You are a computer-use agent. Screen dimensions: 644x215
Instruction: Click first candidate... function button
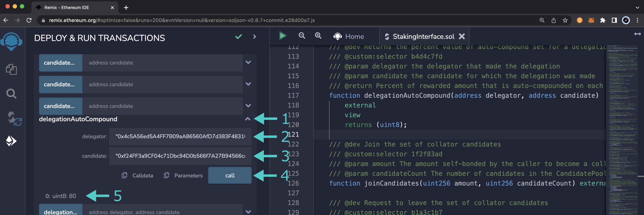point(60,63)
